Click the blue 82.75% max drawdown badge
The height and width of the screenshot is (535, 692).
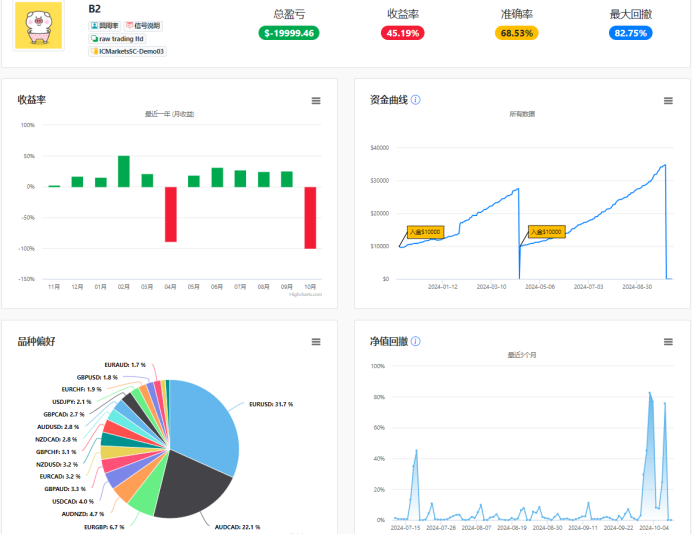[630, 33]
